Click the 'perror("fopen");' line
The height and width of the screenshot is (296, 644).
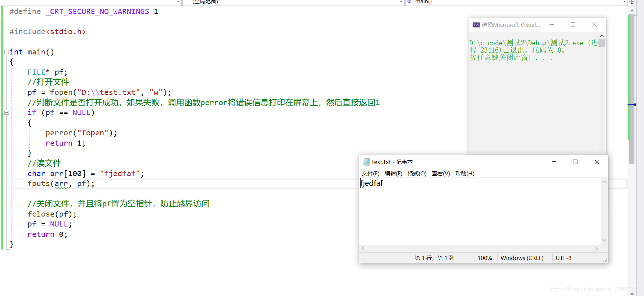coord(81,133)
